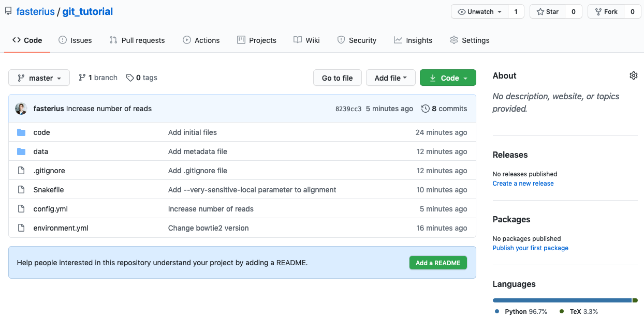644x319 pixels.
Task: Open commit Add initial files
Action: pos(193,132)
